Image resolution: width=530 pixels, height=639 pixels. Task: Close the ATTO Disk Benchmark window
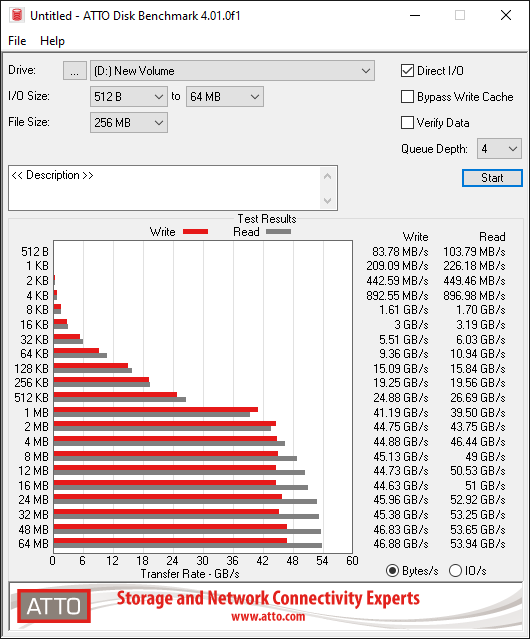(506, 15)
